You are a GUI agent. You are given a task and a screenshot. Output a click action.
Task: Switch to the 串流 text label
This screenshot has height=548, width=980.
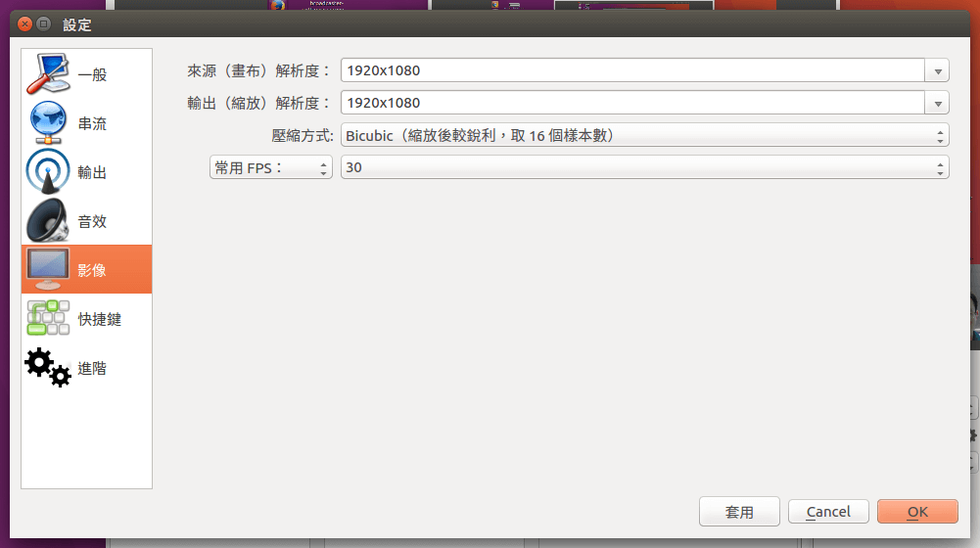93,124
